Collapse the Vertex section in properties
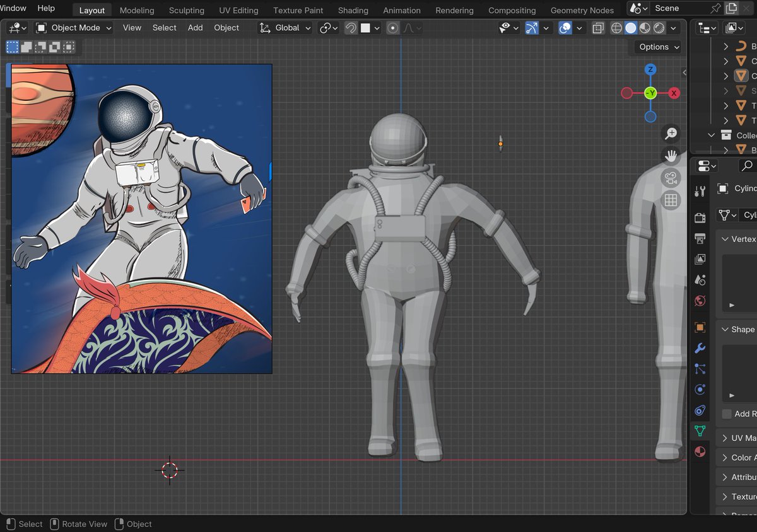 (724, 239)
